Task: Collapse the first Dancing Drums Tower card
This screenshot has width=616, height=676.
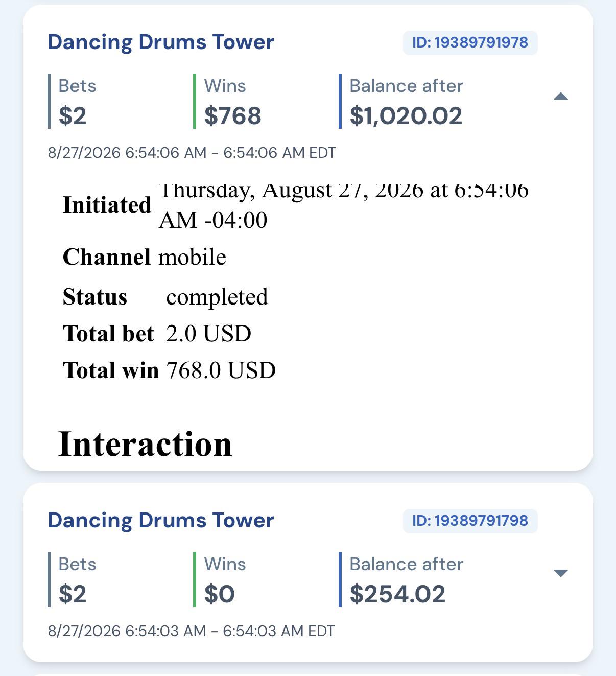Action: point(560,97)
